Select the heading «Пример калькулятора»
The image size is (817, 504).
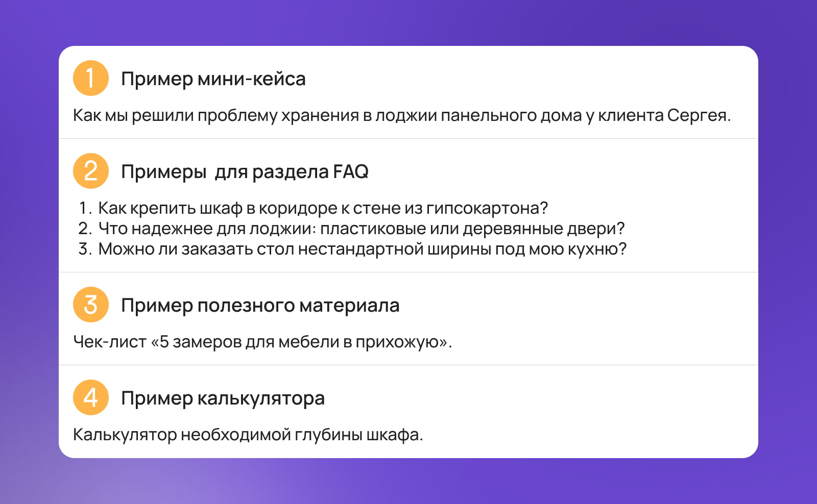point(223,398)
